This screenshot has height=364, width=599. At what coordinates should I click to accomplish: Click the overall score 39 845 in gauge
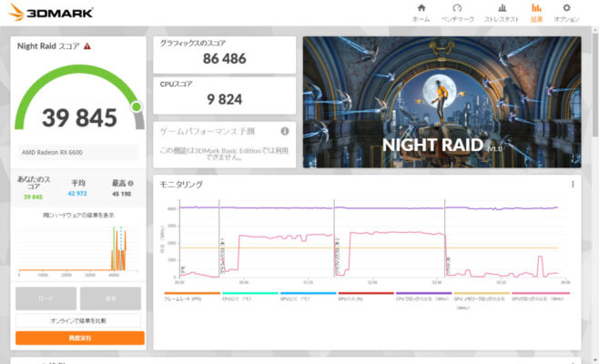(x=79, y=117)
